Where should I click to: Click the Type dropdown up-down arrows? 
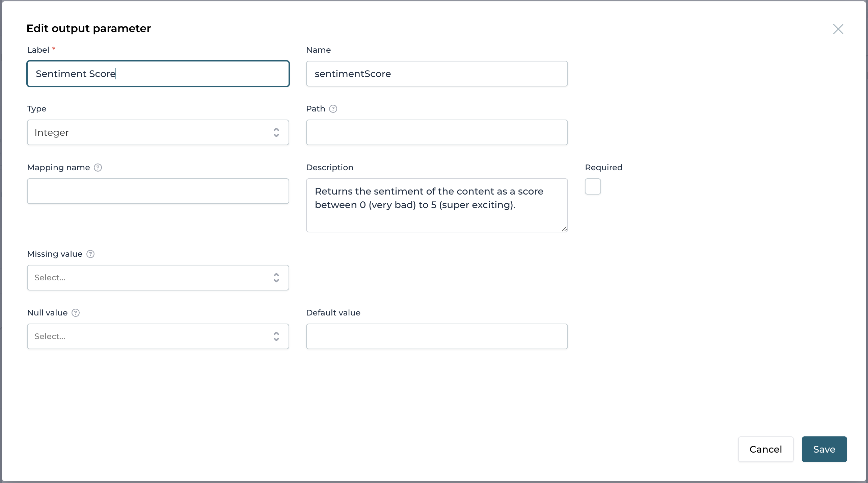pos(276,132)
